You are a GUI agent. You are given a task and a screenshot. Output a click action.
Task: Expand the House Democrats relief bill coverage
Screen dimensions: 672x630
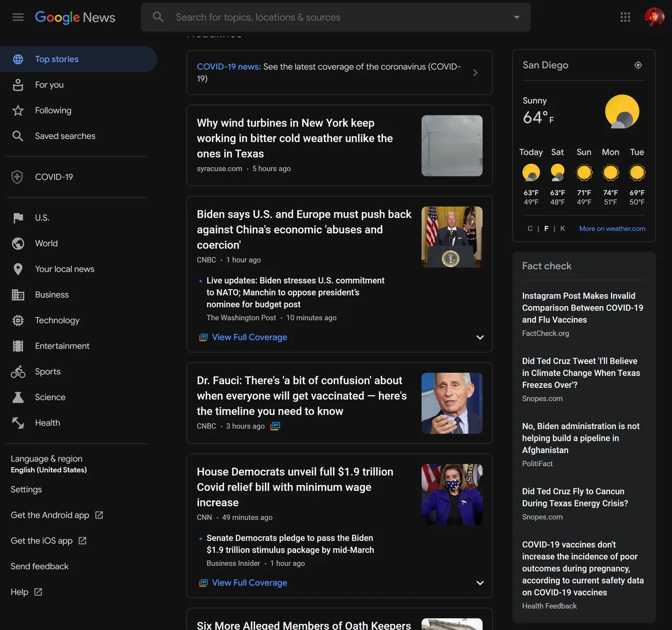coord(480,583)
